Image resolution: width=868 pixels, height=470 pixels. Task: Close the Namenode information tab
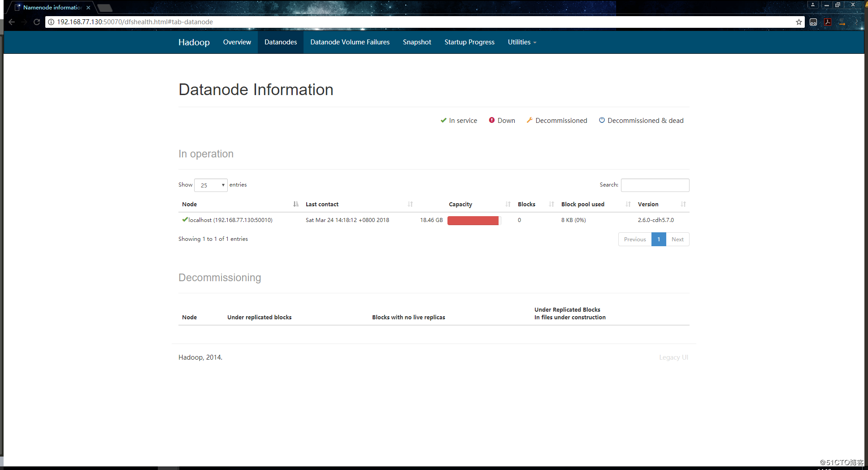point(88,8)
